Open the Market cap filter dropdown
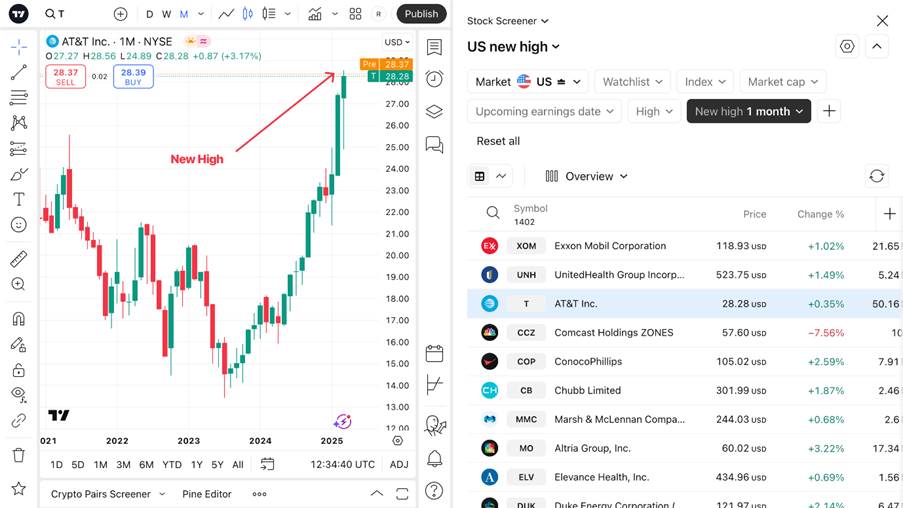Screen dimensions: 903x508 coord(783,82)
